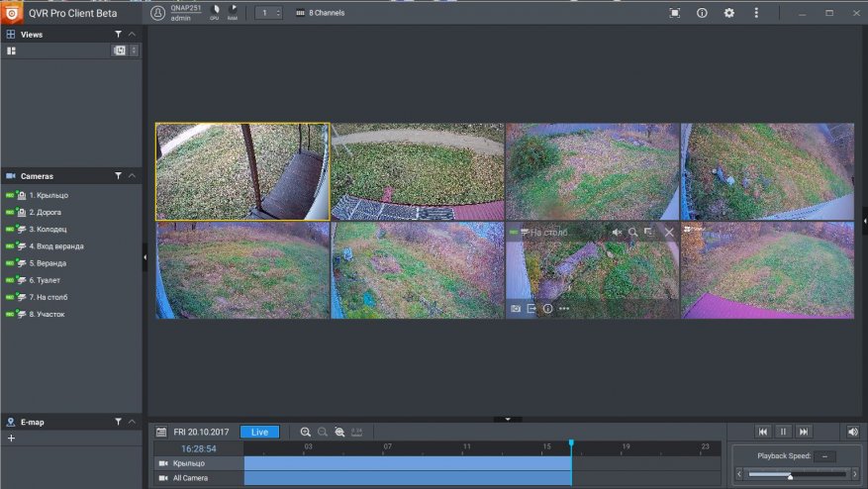Open the settings gear in the title bar
Image resolution: width=868 pixels, height=489 pixels.
729,13
